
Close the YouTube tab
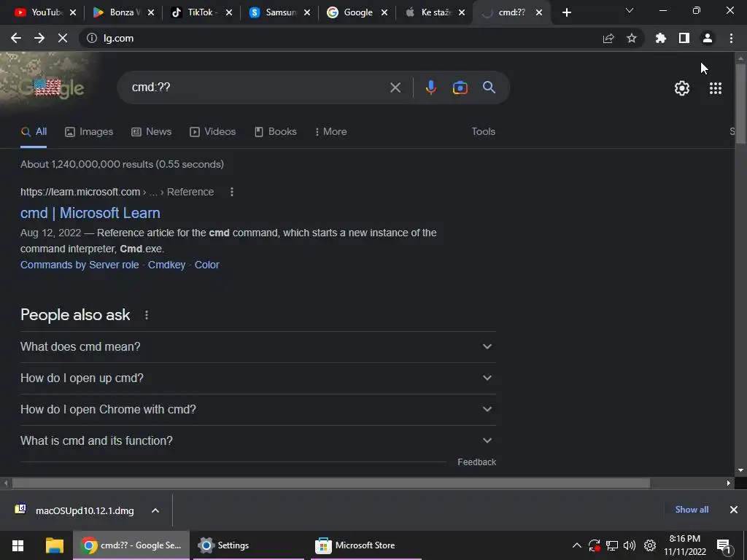coord(73,13)
